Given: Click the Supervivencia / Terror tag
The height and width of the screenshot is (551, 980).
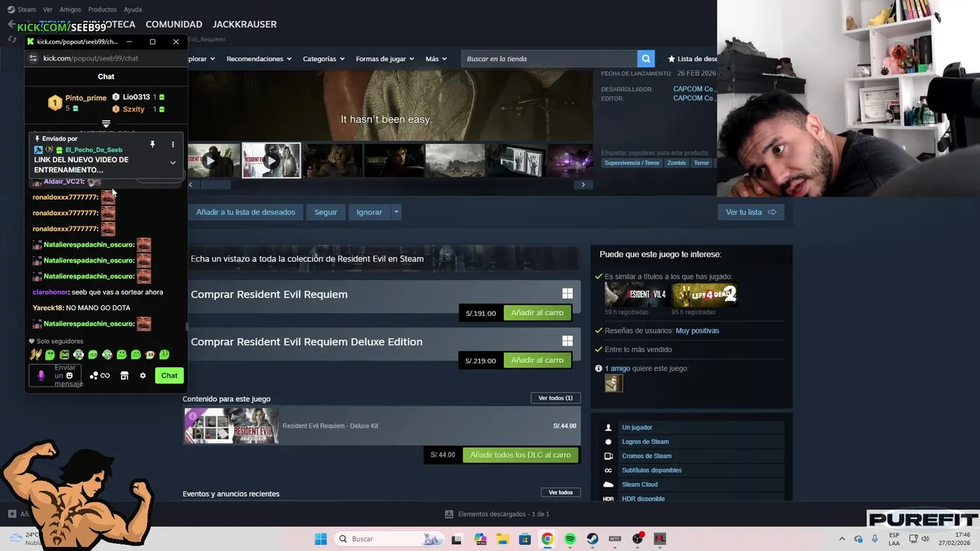Looking at the screenshot, I should [x=632, y=163].
